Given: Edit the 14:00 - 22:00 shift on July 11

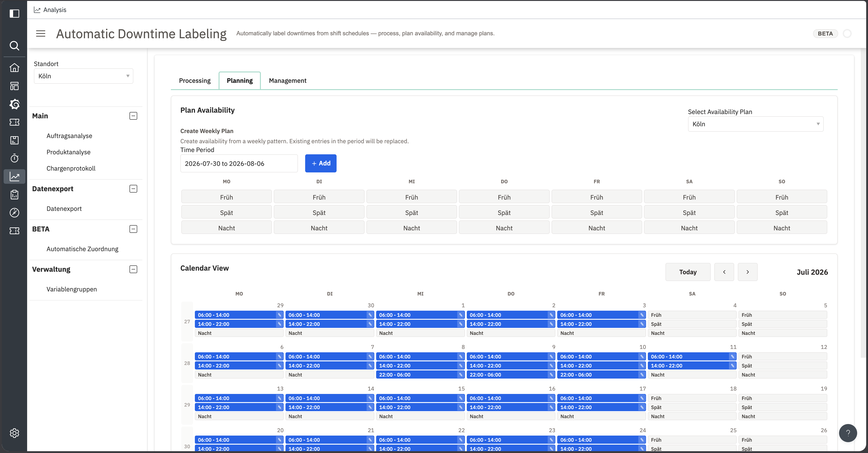Looking at the screenshot, I should click(732, 366).
